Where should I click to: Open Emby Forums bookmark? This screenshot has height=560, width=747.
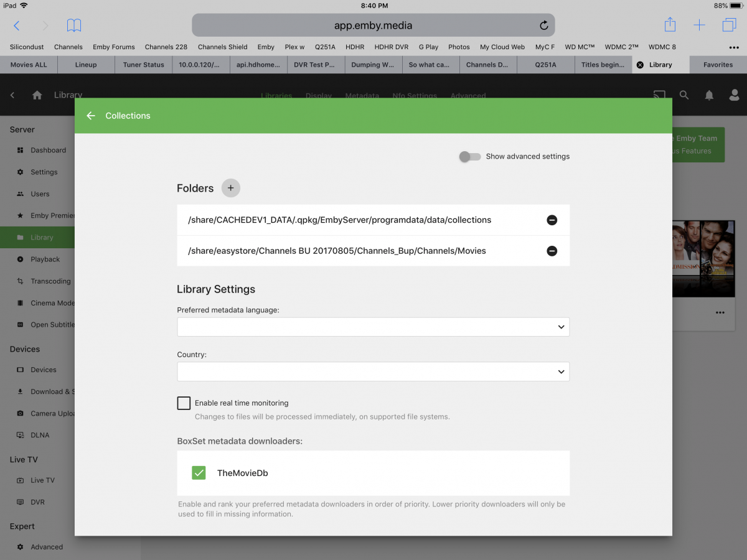114,47
